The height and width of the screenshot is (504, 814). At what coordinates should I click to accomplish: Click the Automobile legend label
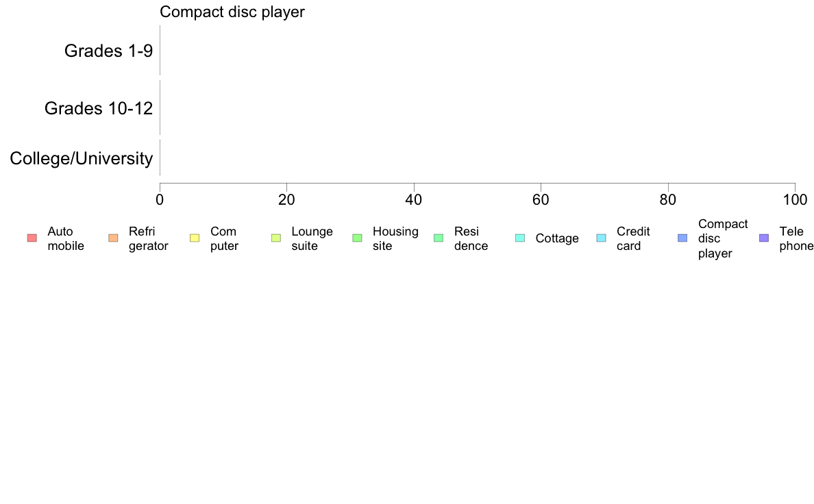pos(65,239)
